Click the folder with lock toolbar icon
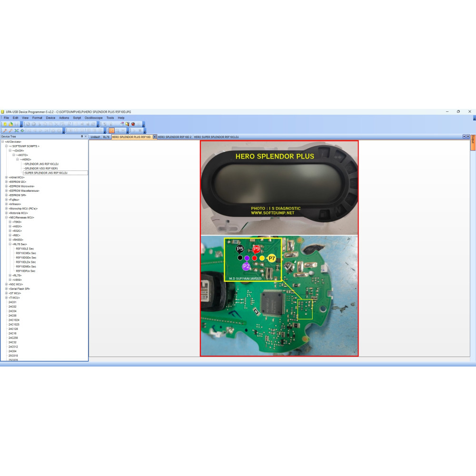476x476 pixels. tap(127, 124)
